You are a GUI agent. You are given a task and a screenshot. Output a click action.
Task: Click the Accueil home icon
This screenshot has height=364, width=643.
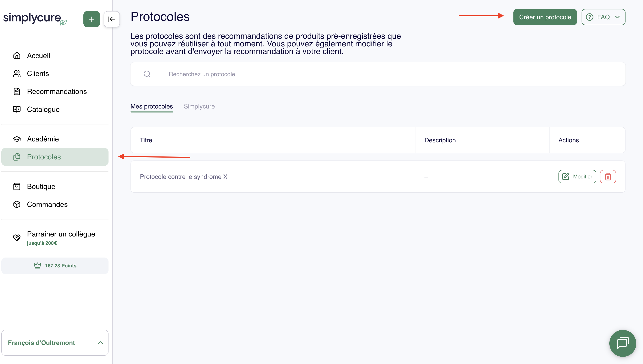[17, 56]
